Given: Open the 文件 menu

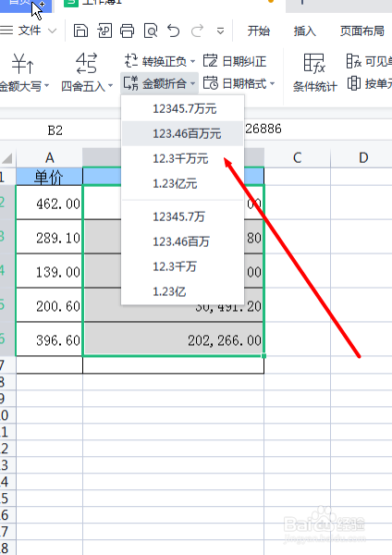Looking at the screenshot, I should 30,31.
